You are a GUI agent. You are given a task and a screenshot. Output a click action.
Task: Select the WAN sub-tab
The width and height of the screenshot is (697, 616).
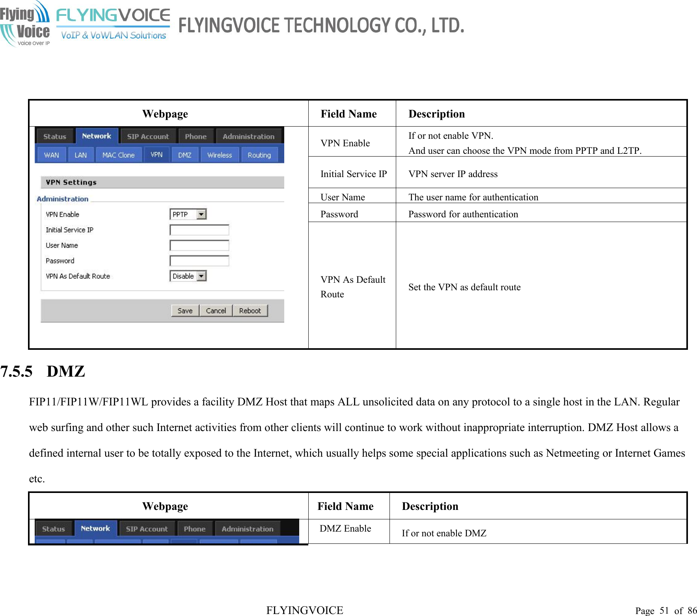click(51, 155)
